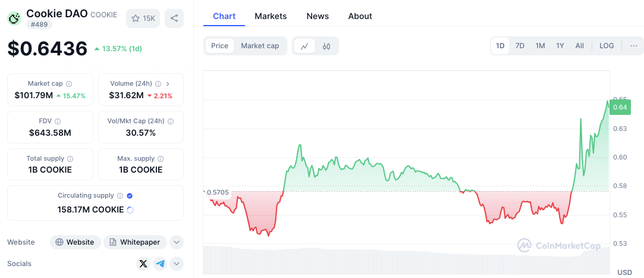Click Circulating supply info icon

[120, 196]
